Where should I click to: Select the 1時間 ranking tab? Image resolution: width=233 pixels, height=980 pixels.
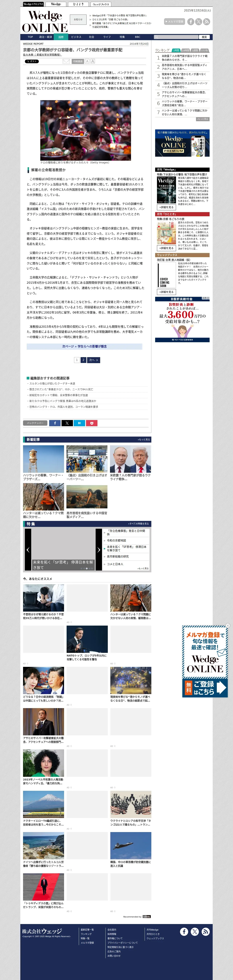coord(176,50)
